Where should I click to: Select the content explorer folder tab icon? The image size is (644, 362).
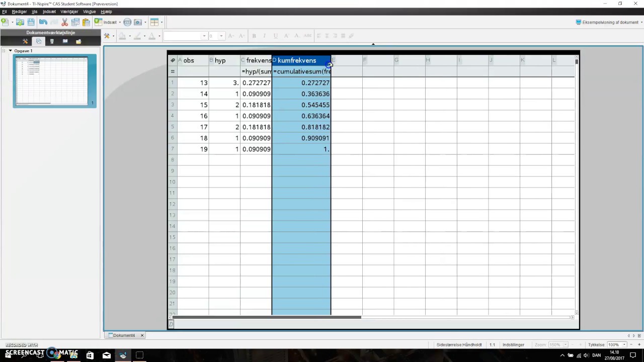pyautogui.click(x=78, y=41)
